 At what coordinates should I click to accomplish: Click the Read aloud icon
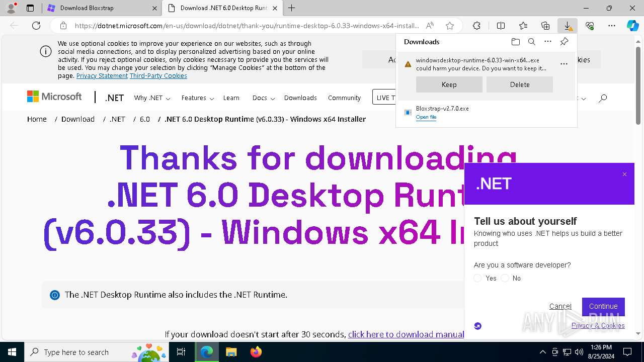pos(430,26)
